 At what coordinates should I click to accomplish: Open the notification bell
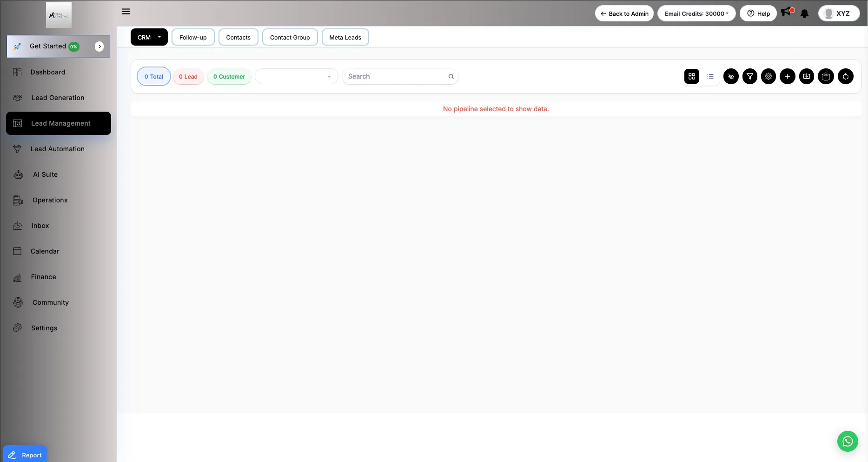(805, 14)
